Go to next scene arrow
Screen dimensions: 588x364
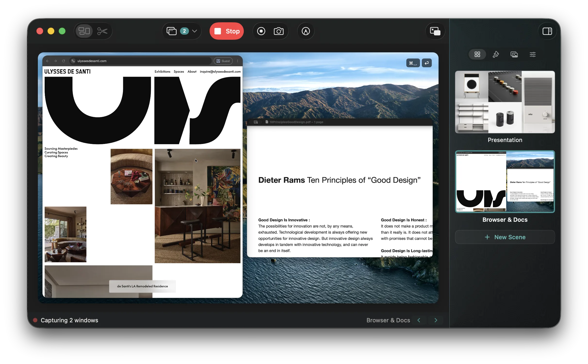pos(436,320)
